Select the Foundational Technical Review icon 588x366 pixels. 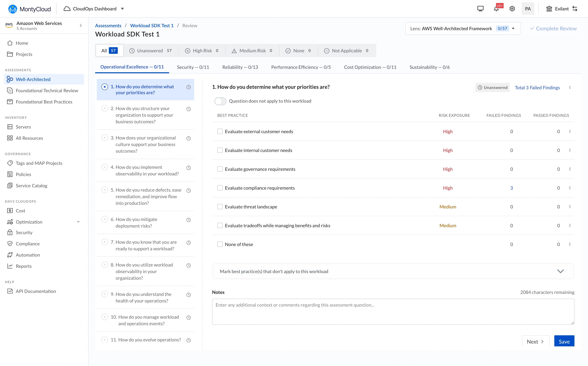pos(10,90)
